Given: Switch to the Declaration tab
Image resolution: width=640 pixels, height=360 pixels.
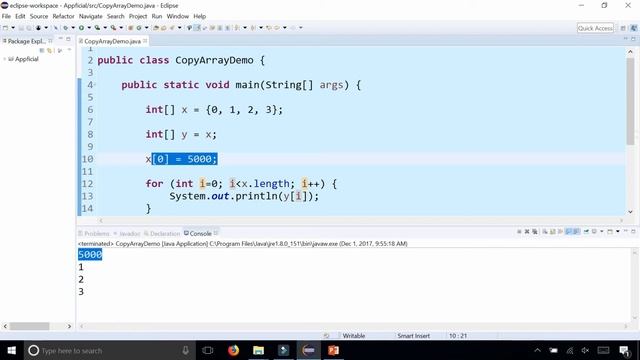Looking at the screenshot, I should (x=162, y=233).
